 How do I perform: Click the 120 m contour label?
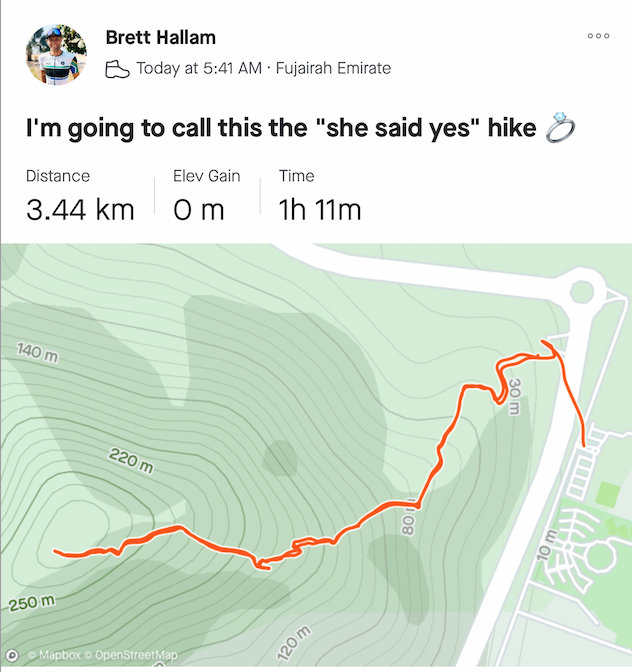(x=293, y=644)
